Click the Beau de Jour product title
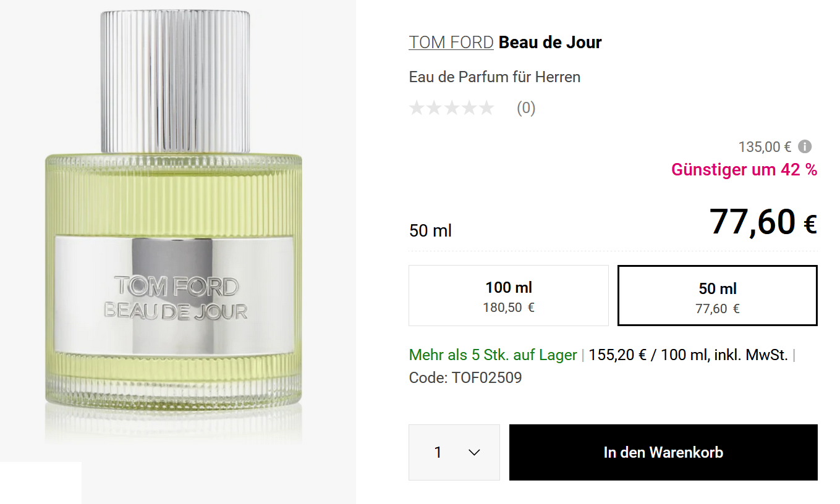Viewport: 840px width, 504px height. (x=550, y=42)
